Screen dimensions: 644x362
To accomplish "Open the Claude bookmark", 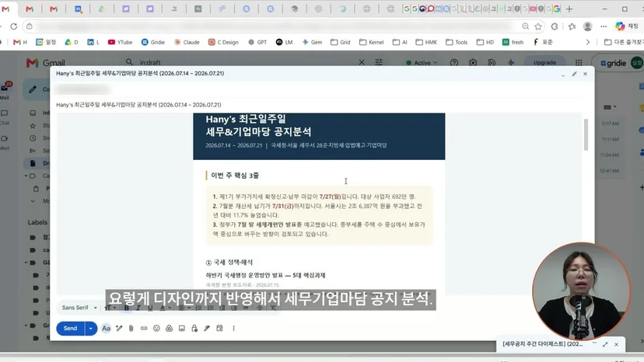I will (187, 42).
